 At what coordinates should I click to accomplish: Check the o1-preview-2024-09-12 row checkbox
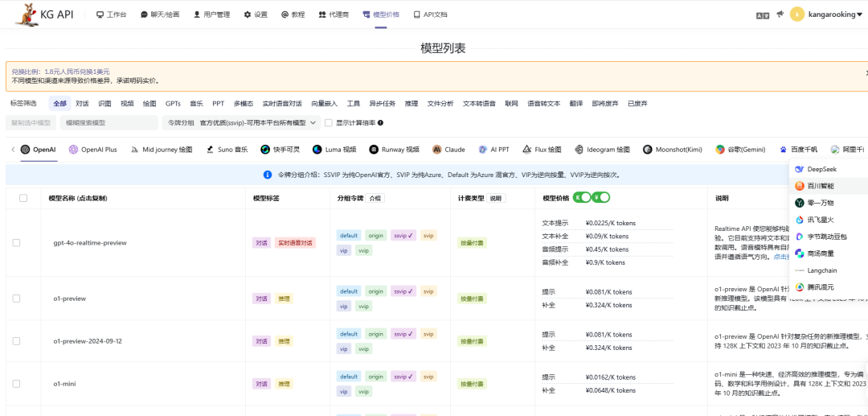tap(17, 341)
